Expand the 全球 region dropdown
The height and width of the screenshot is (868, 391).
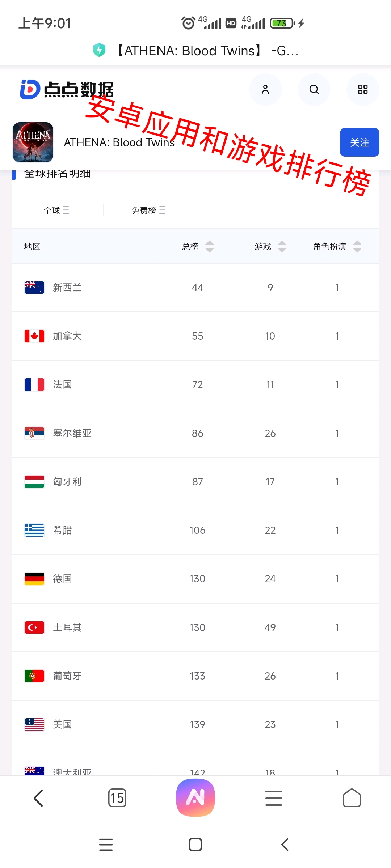coord(56,210)
